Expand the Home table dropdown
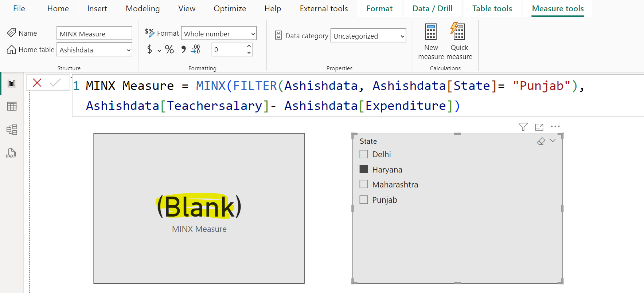Viewport: 644px width, 293px height. point(94,50)
